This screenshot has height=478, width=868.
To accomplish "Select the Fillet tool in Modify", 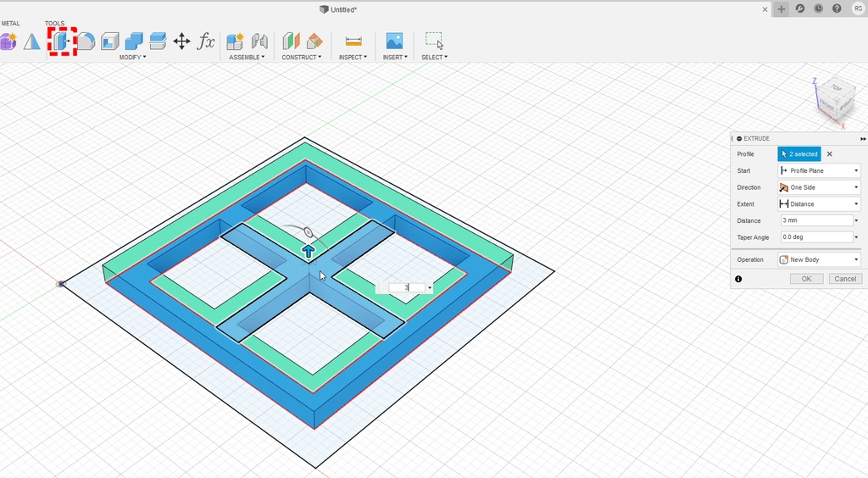I will pyautogui.click(x=86, y=41).
